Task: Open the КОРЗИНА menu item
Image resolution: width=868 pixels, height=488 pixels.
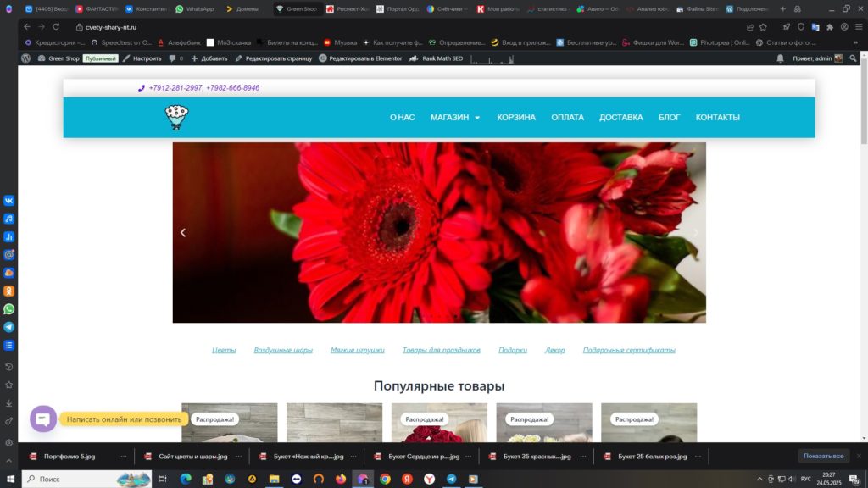Action: coord(516,117)
